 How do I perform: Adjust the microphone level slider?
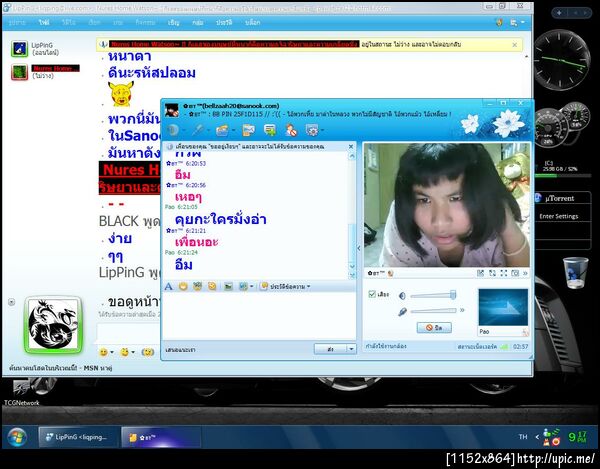click(x=433, y=311)
